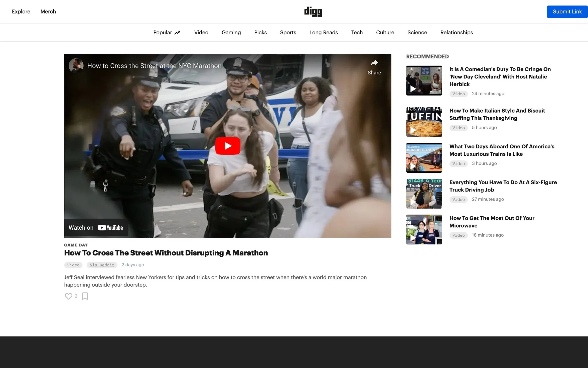The width and height of the screenshot is (588, 368).
Task: Open Popular trending tab
Action: click(167, 33)
